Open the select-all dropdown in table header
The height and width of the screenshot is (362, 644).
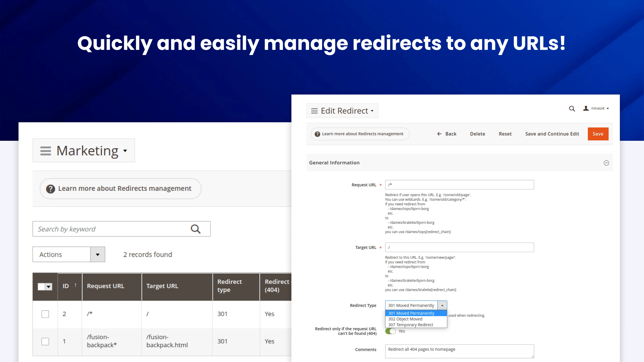pyautogui.click(x=49, y=287)
